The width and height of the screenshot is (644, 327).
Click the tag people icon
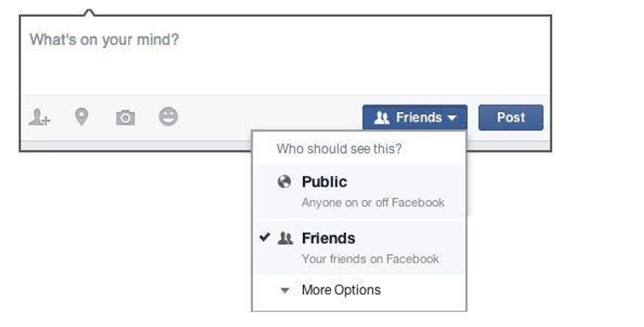pos(39,118)
